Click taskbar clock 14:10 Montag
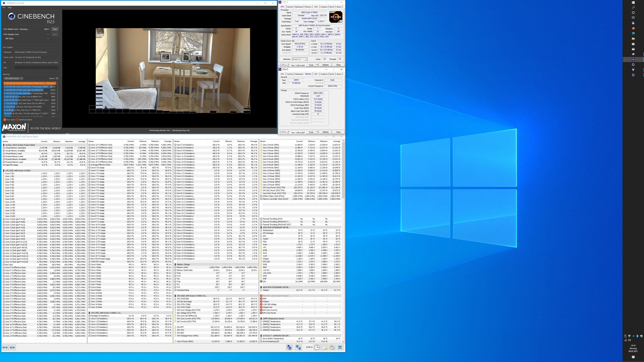Image resolution: width=644 pixels, height=362 pixels. pos(633,349)
